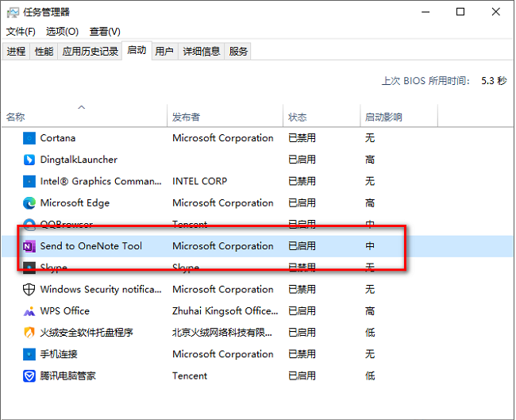Switch to the 用户 tab

pyautogui.click(x=164, y=52)
